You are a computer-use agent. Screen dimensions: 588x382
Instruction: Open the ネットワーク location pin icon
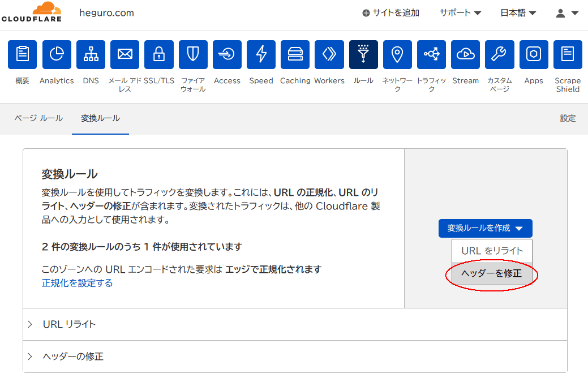pos(397,54)
